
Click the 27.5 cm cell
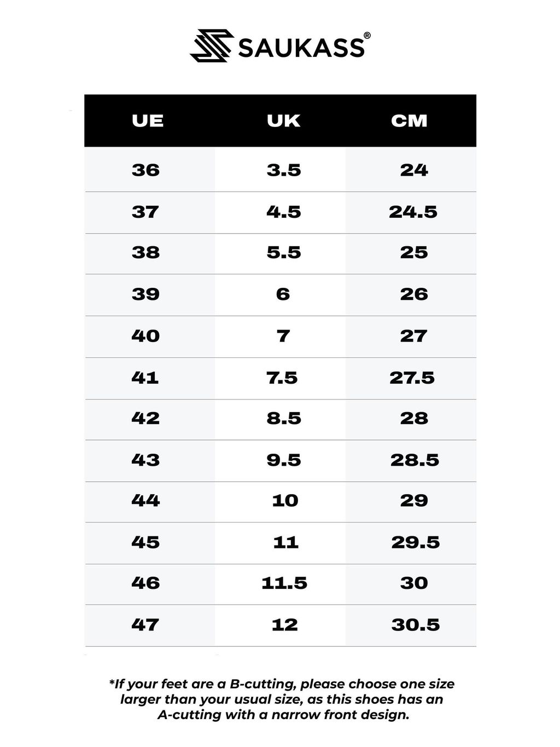click(412, 378)
